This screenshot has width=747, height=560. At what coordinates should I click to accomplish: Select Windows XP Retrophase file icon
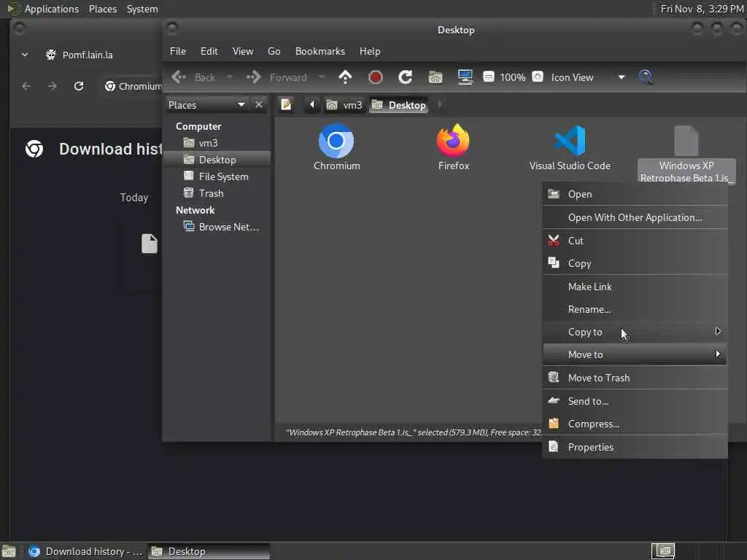[x=686, y=153]
